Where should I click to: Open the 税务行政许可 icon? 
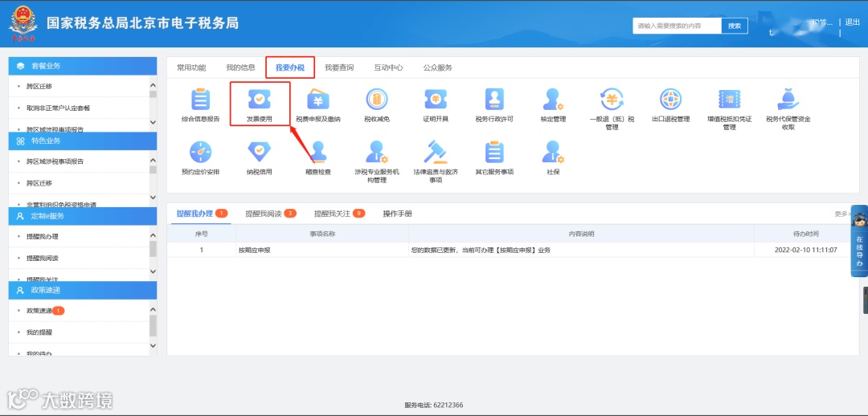[x=494, y=100]
